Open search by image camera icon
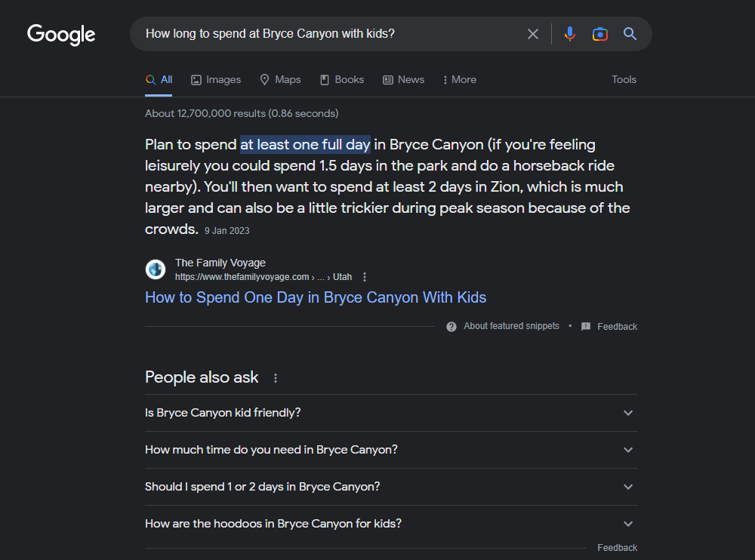This screenshot has width=755, height=560. [x=600, y=34]
